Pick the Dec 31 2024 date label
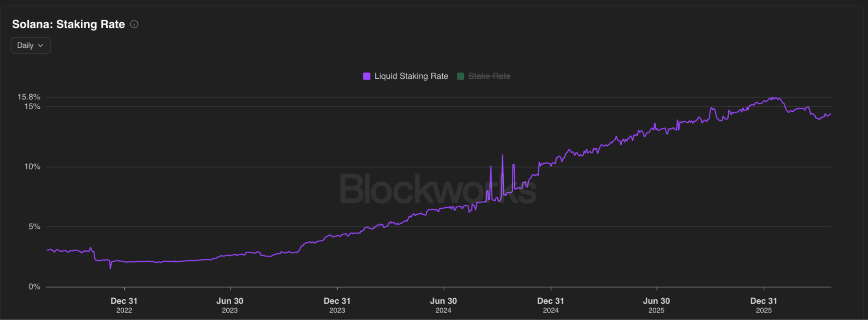Viewport: 868px width, 320px height. pyautogui.click(x=551, y=305)
